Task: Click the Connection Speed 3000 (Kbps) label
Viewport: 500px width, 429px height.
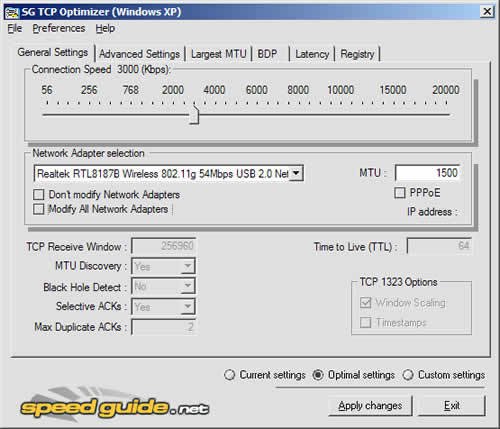Action: click(x=101, y=69)
